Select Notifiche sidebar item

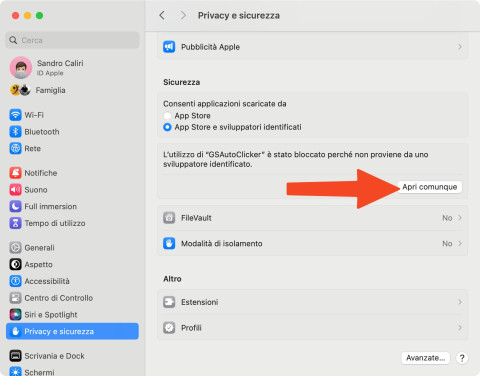click(41, 173)
